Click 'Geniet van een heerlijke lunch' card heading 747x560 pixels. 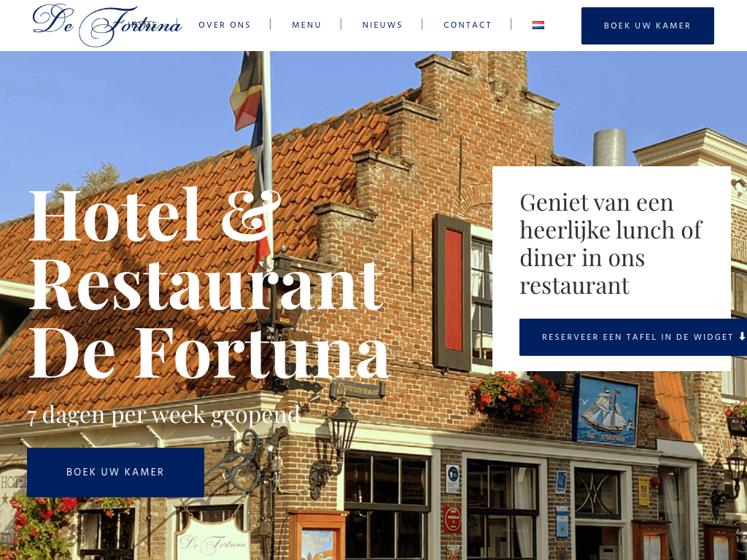pyautogui.click(x=611, y=244)
